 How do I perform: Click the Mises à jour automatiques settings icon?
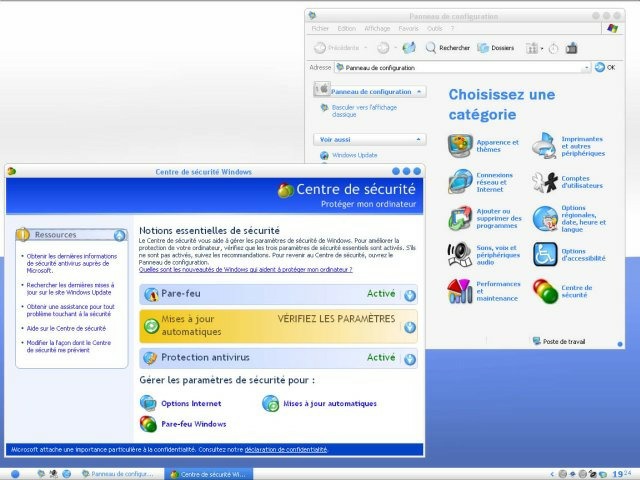(270, 403)
